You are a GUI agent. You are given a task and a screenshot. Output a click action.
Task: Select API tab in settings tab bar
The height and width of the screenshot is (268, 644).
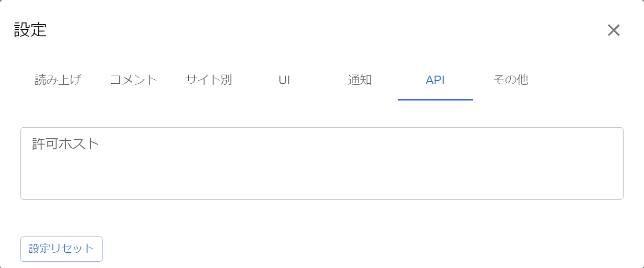pyautogui.click(x=435, y=80)
